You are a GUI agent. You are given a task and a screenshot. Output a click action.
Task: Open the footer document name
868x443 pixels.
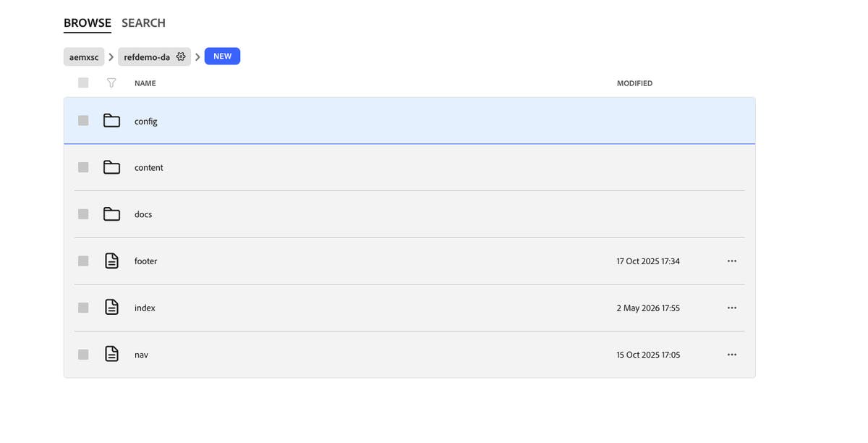point(145,261)
